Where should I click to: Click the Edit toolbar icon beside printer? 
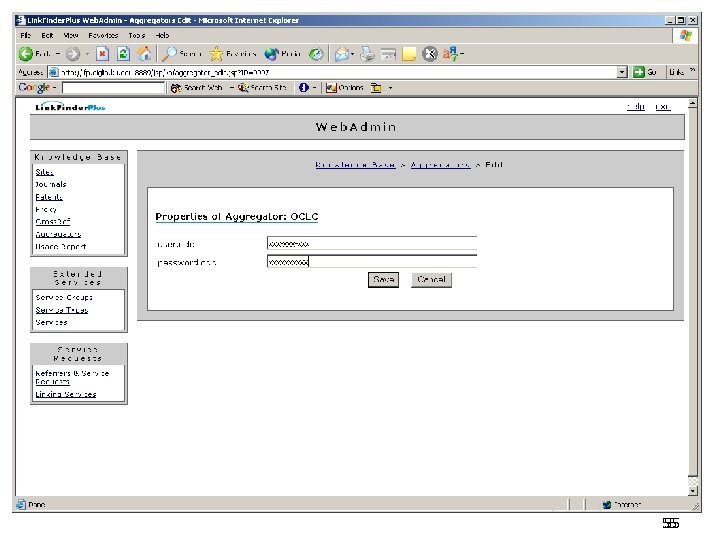point(388,54)
